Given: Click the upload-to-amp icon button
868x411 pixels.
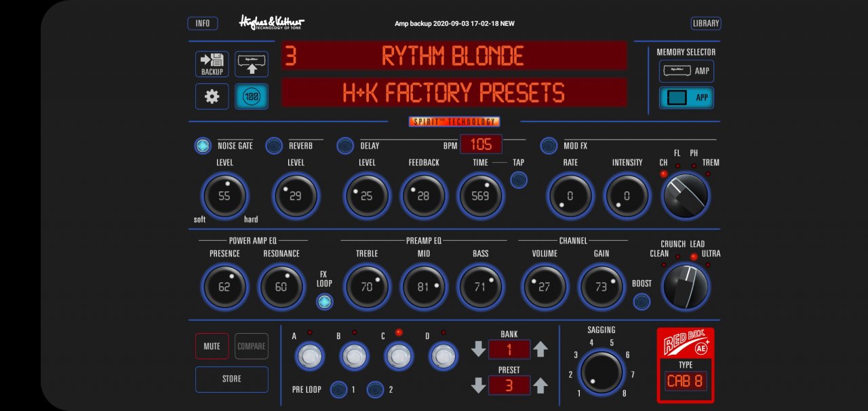Looking at the screenshot, I should click(252, 64).
